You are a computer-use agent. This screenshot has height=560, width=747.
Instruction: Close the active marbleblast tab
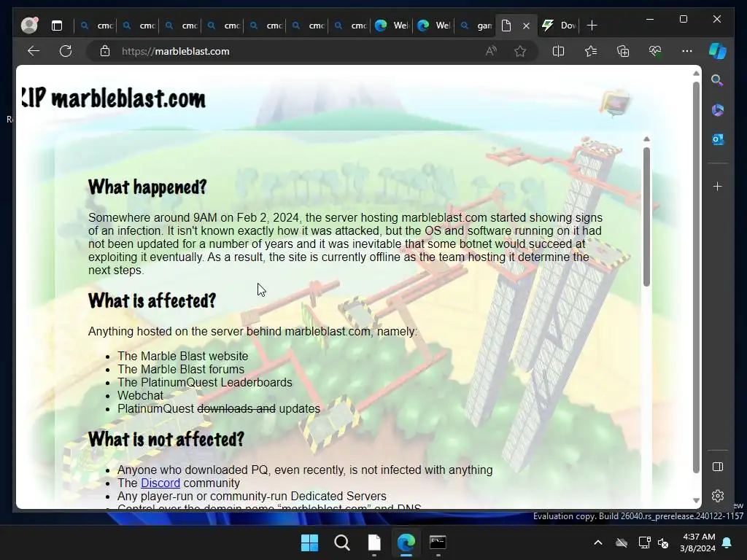526,26
